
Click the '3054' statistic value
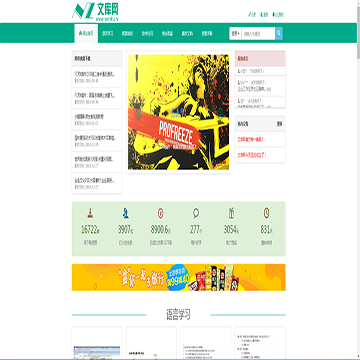231,229
